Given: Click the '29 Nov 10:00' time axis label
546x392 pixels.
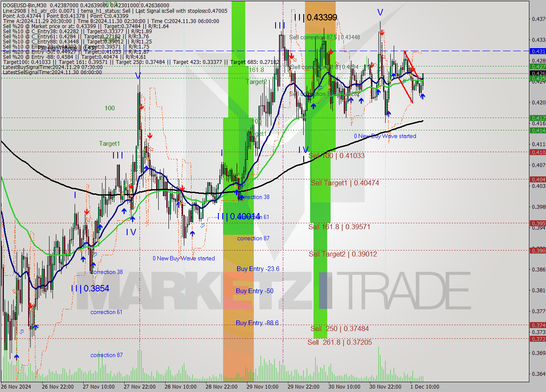Looking at the screenshot, I should pos(263,387).
